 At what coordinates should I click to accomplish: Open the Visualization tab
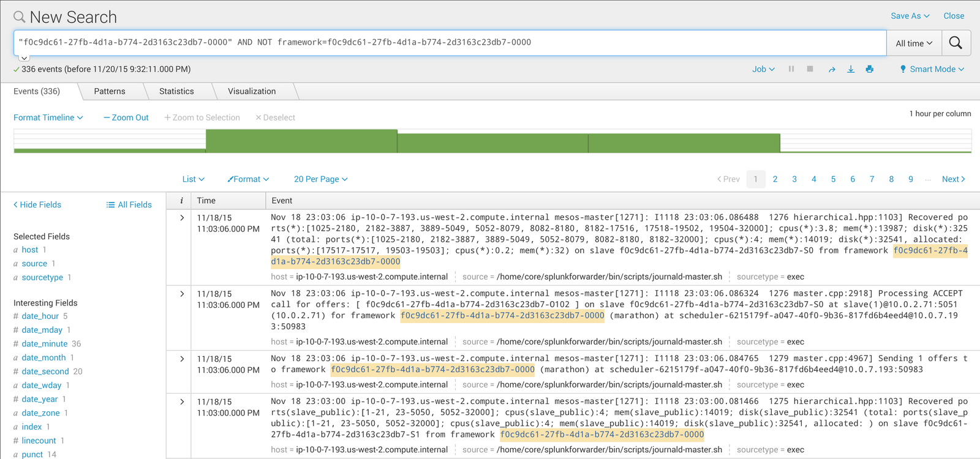click(x=252, y=91)
